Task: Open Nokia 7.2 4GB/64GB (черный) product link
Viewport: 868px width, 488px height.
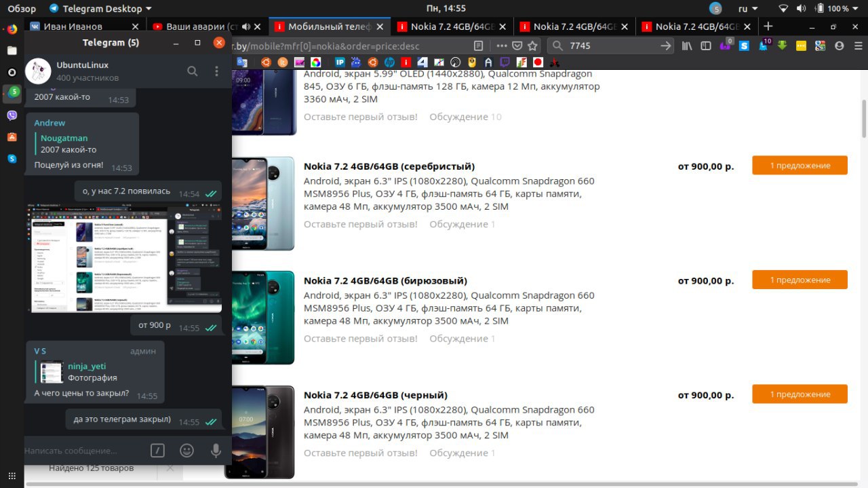Action: tap(376, 395)
